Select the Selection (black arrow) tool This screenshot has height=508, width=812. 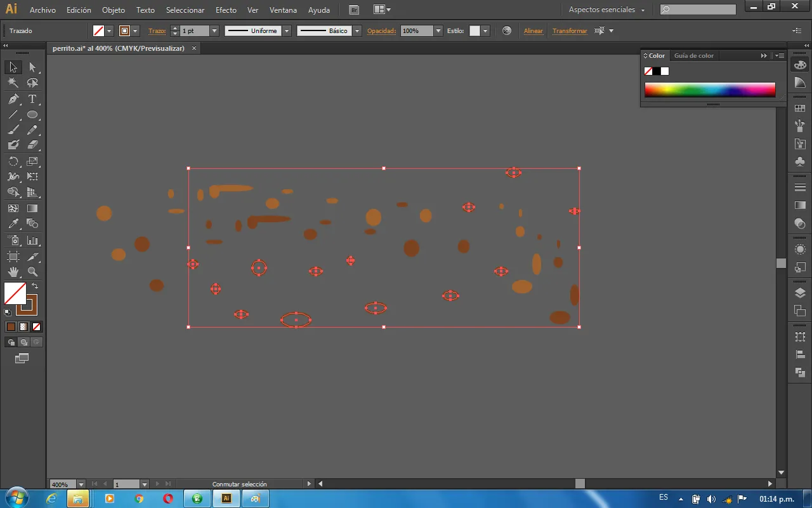pos(13,67)
